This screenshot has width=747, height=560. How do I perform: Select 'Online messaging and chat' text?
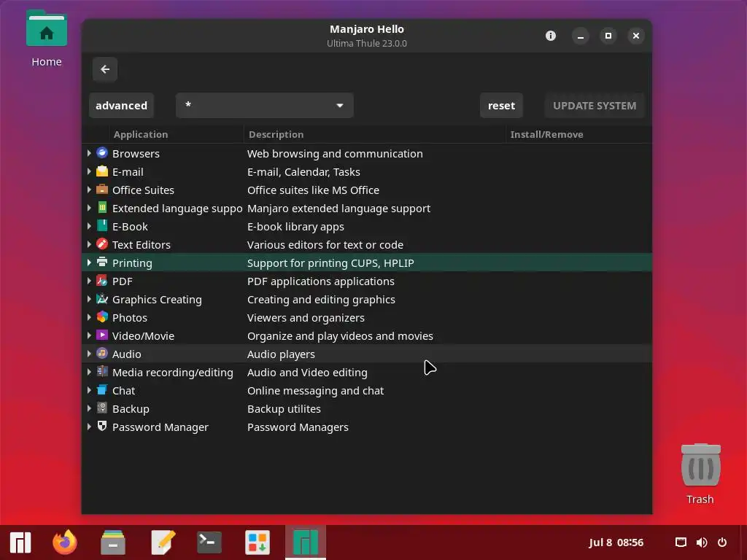(x=315, y=391)
